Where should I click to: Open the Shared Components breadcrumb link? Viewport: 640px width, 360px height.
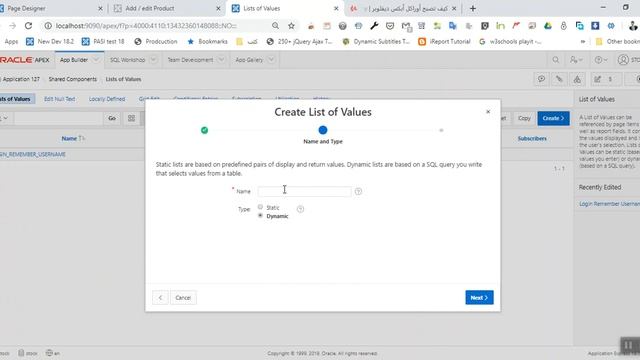click(x=73, y=79)
